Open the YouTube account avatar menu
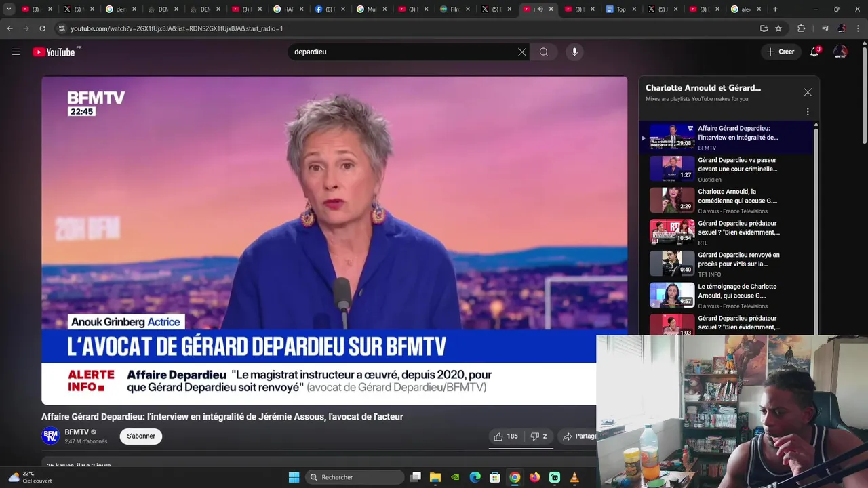 (x=840, y=52)
